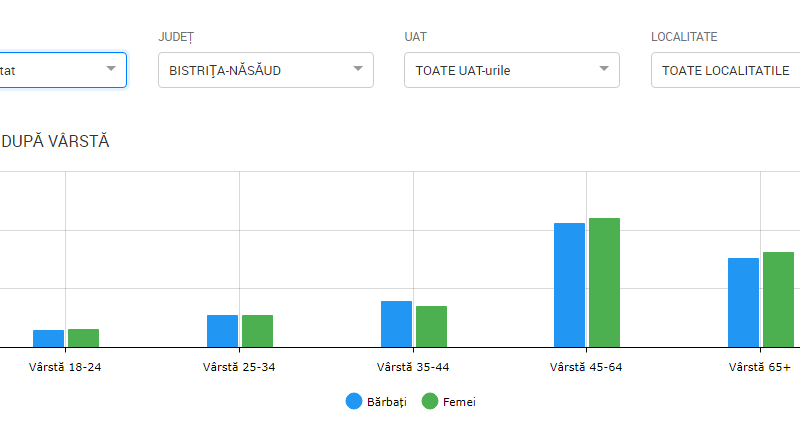This screenshot has height=440, width=800.
Task: Click the green bar for Vârstă 18-24
Action: [83, 337]
